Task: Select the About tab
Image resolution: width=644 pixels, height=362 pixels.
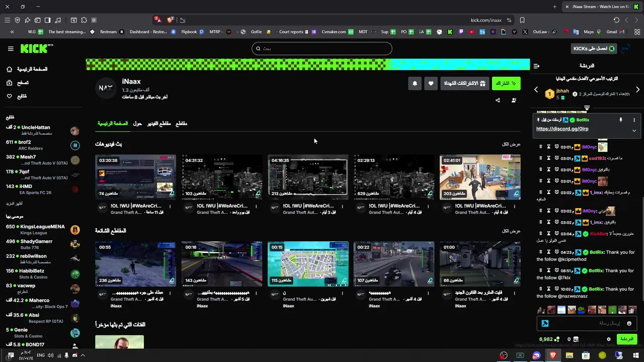Action: coord(137,124)
